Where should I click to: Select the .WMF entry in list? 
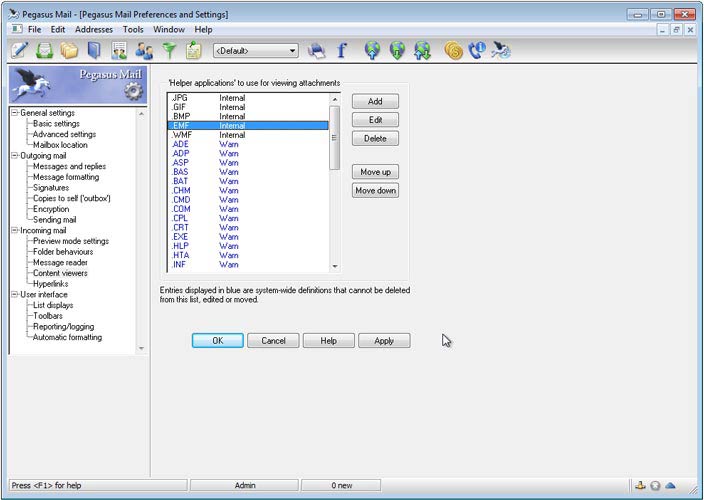click(181, 135)
